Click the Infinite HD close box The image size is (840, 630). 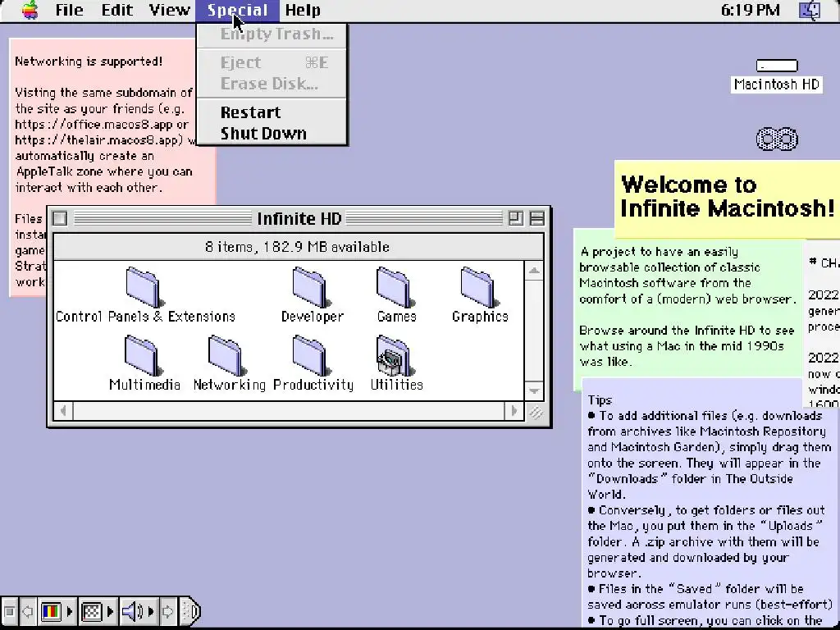[x=60, y=218]
